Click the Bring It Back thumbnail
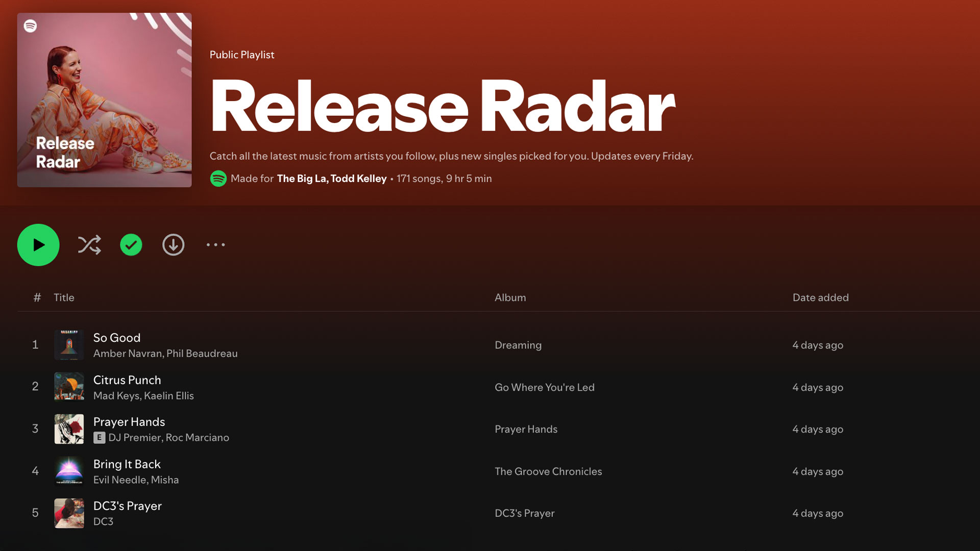This screenshot has height=551, width=980. (69, 471)
